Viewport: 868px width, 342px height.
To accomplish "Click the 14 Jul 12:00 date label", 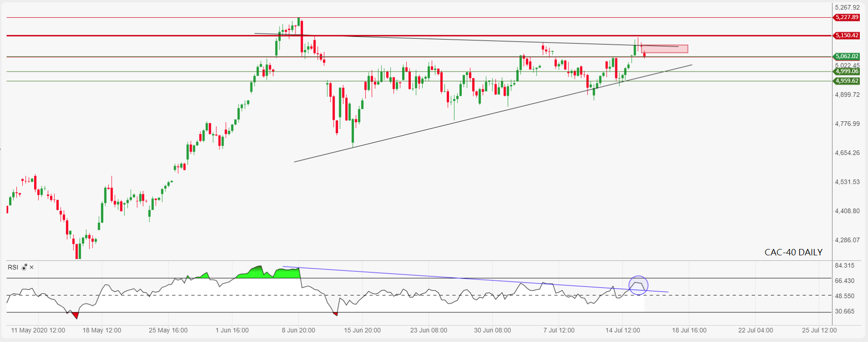I will click(623, 330).
